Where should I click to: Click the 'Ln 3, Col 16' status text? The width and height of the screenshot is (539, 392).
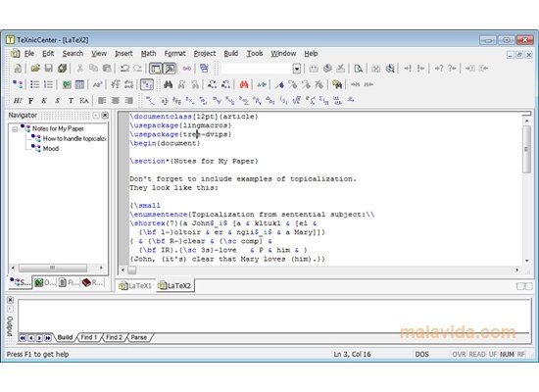click(352, 354)
